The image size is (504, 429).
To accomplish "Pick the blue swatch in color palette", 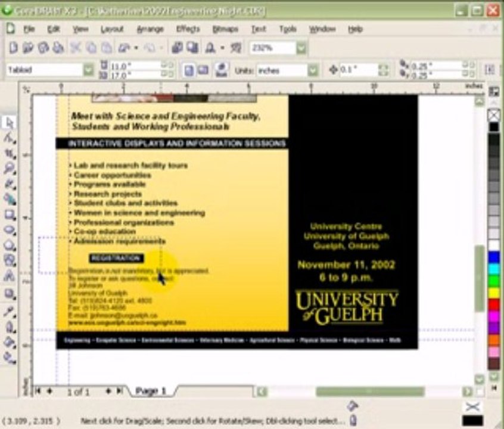I will point(494,257).
